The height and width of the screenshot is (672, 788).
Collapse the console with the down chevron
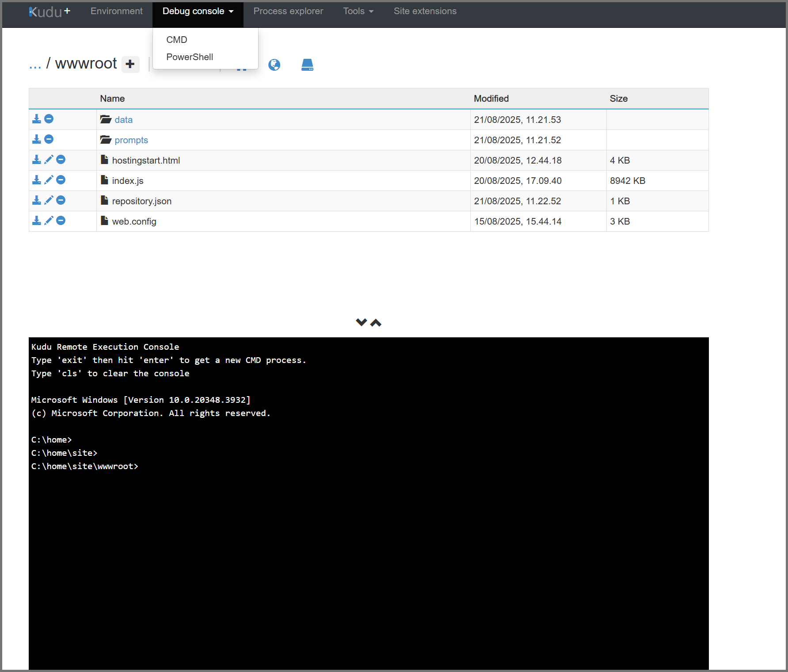[x=361, y=322]
